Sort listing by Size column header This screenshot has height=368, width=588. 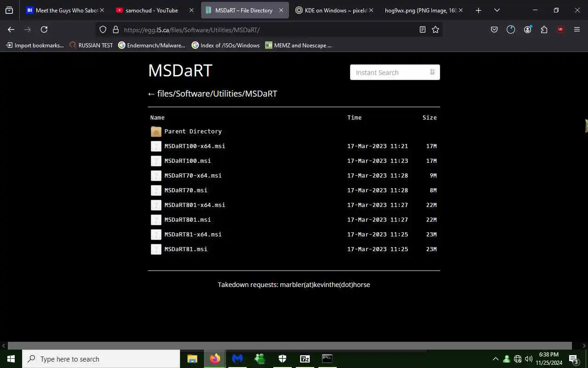pos(430,118)
